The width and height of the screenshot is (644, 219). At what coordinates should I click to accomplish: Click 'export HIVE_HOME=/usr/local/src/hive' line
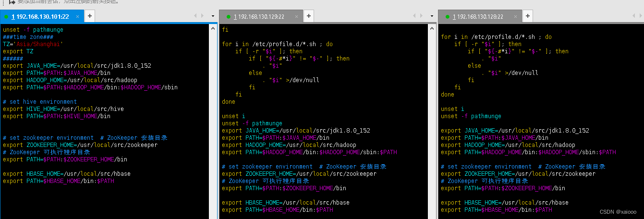[x=63, y=109]
